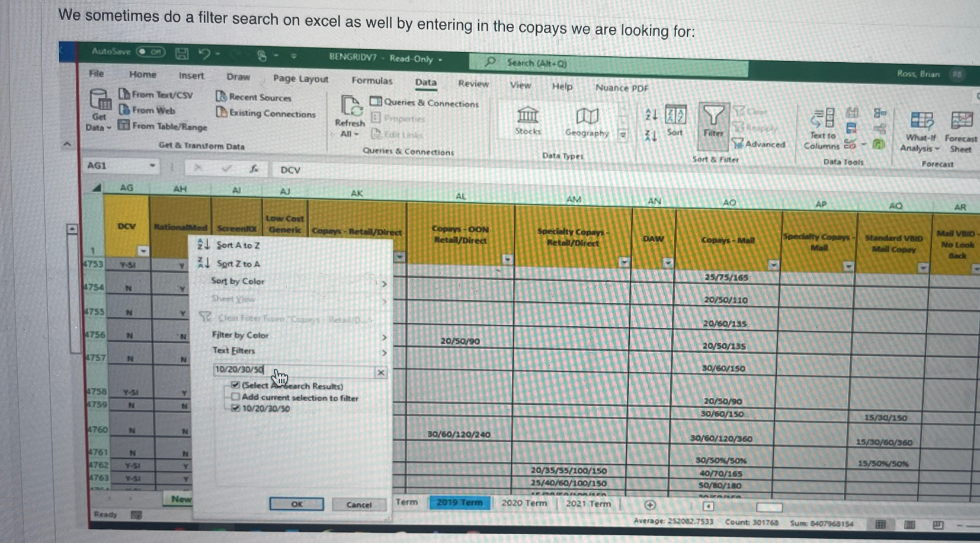Switch to the Formulas ribbon tab
This screenshot has width=980, height=543.
pyautogui.click(x=372, y=81)
